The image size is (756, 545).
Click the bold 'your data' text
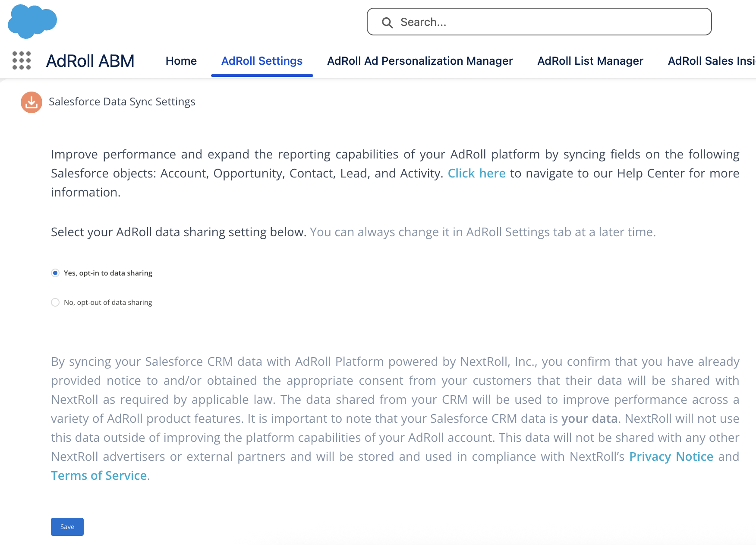click(x=589, y=418)
